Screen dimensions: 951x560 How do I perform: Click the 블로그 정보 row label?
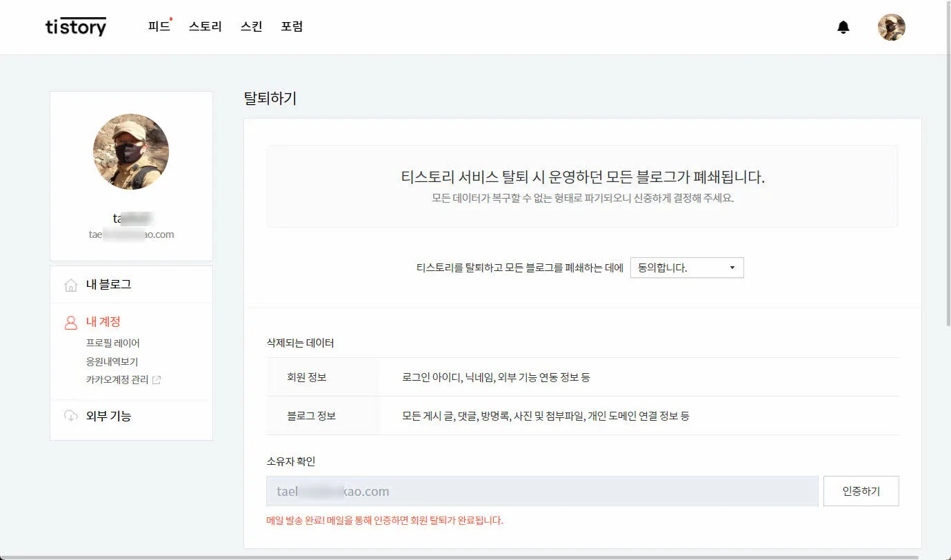(x=311, y=416)
